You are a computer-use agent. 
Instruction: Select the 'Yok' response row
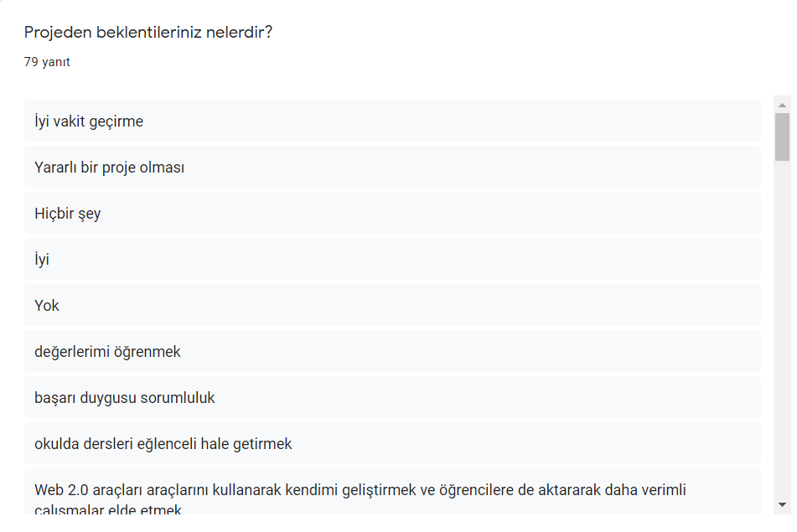pyautogui.click(x=47, y=306)
